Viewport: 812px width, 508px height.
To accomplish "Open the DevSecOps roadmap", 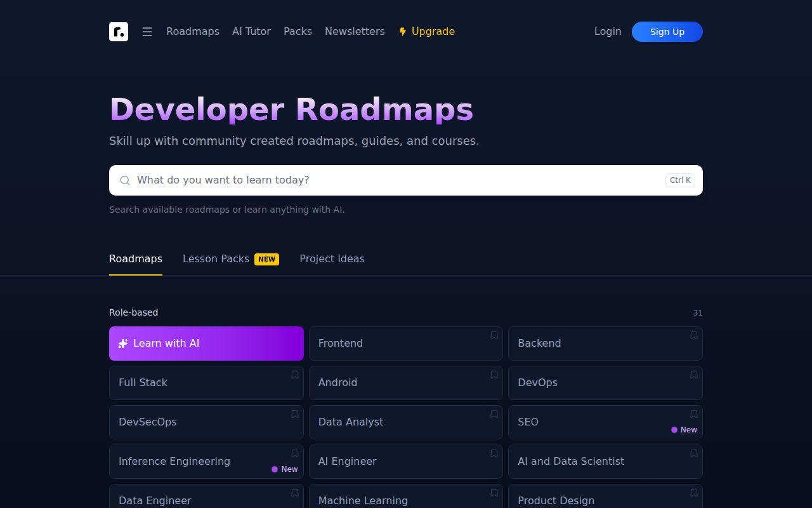I will (206, 422).
